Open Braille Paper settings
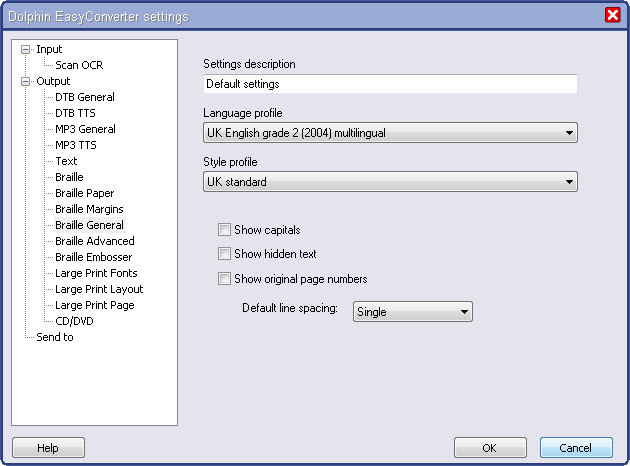The image size is (630, 466). pos(85,193)
